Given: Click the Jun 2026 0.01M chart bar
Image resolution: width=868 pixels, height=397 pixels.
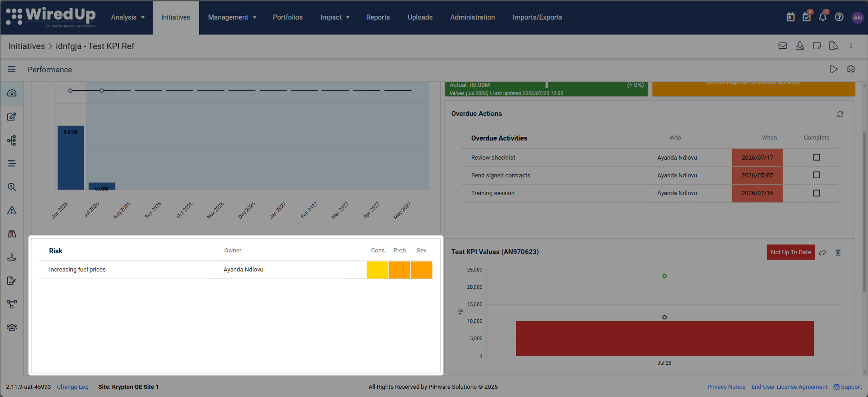Looking at the screenshot, I should pos(70,158).
